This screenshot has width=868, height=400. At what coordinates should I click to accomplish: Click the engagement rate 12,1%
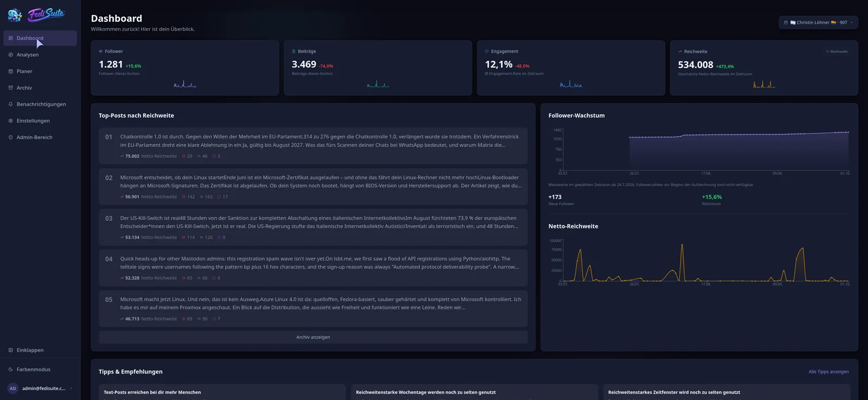pos(499,65)
